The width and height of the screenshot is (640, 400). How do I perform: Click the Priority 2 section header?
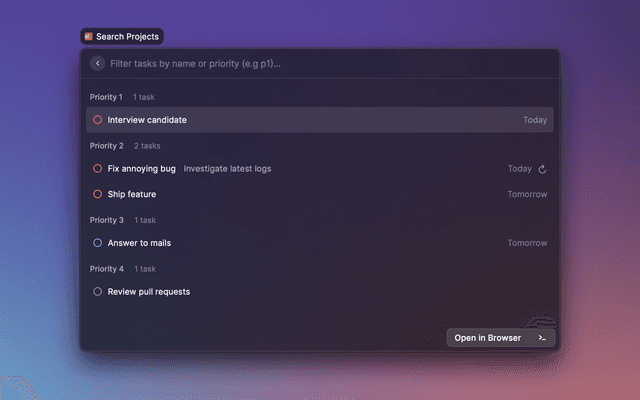coord(107,146)
